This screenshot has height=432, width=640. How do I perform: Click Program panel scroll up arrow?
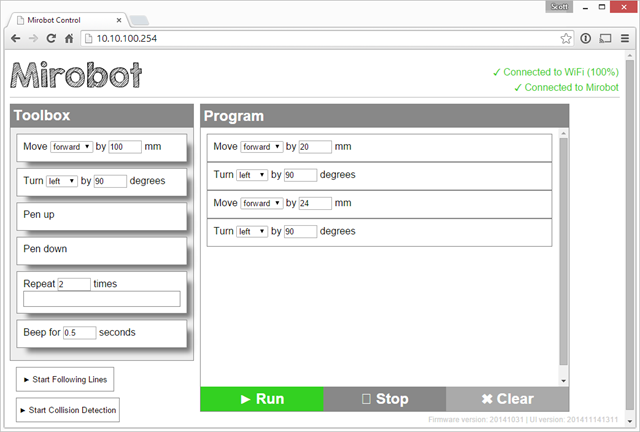point(563,134)
